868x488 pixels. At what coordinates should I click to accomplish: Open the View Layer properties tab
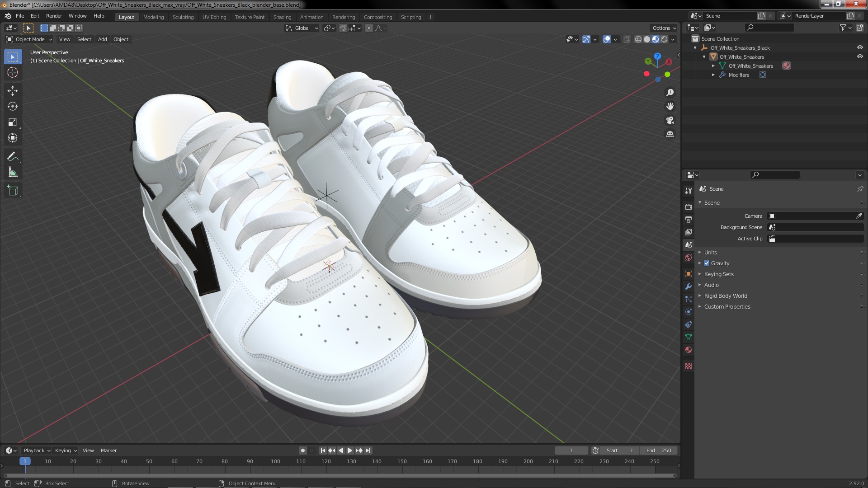[689, 232]
